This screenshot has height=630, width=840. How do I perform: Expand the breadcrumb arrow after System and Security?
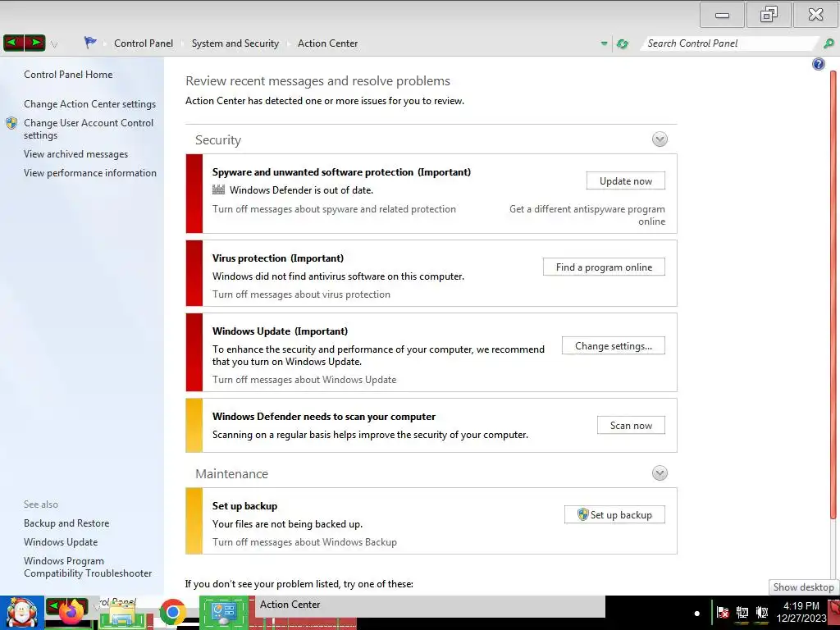288,44
